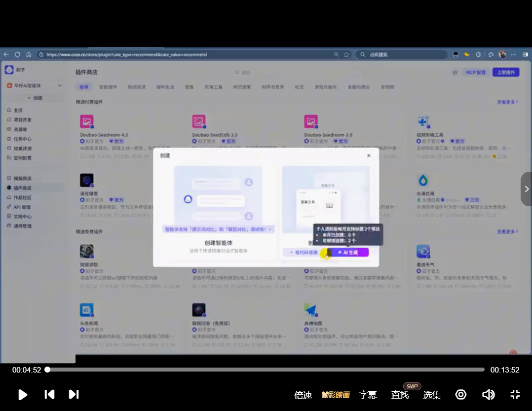Skip to the next video
Image resolution: width=532 pixels, height=411 pixels.
click(74, 394)
